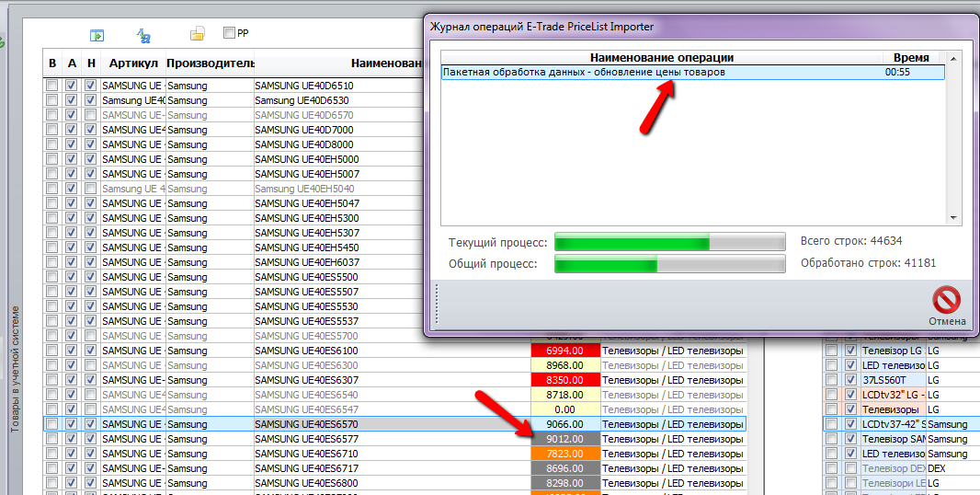Click the red Отмена cancel icon

click(x=946, y=300)
